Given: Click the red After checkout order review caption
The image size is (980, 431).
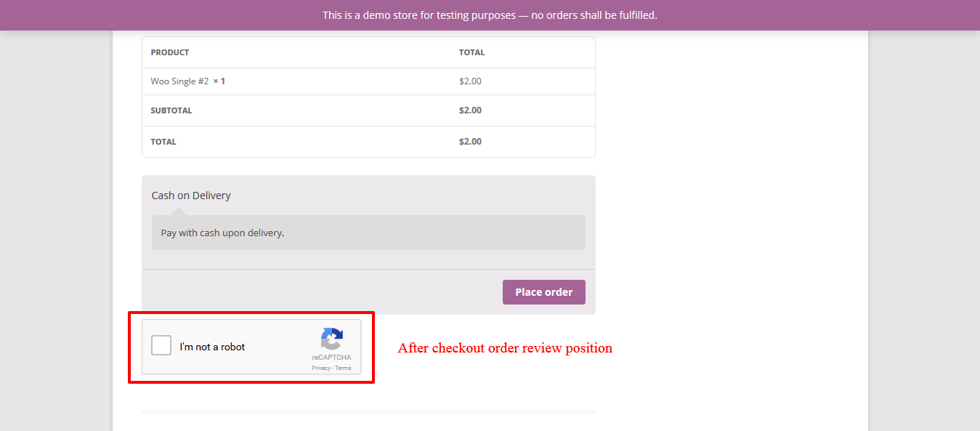Looking at the screenshot, I should tap(505, 348).
